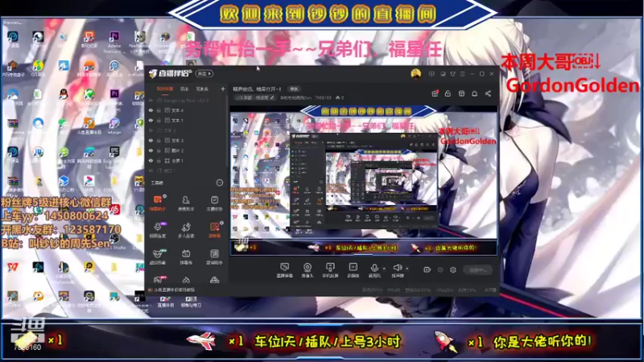Screen dimensions: 644x362
Task: Click the share icon above preview
Action: click(x=488, y=93)
